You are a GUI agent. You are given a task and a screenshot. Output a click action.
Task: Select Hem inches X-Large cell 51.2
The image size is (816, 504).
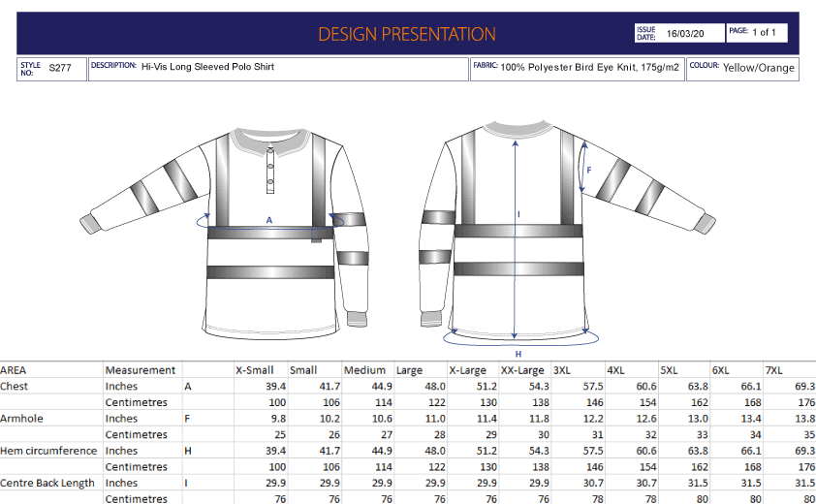(x=486, y=451)
